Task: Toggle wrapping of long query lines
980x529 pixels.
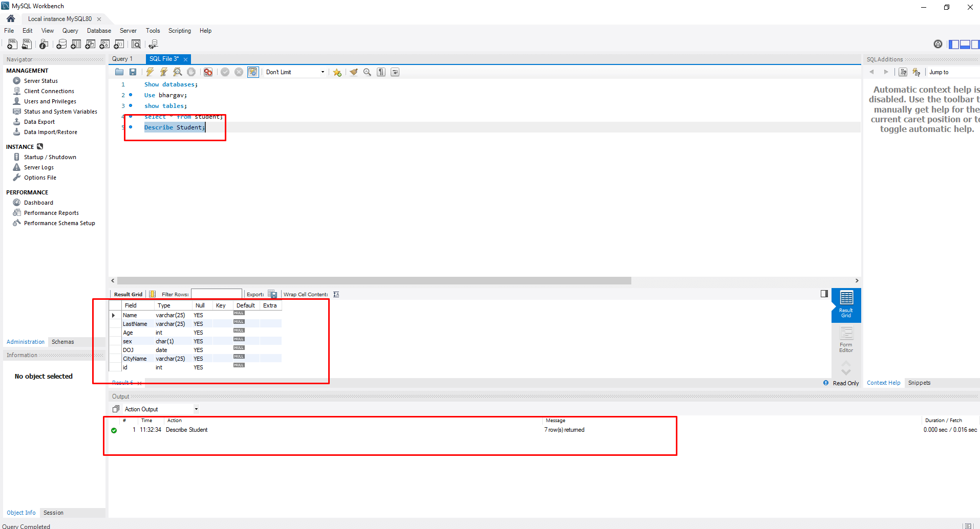Action: tap(395, 72)
